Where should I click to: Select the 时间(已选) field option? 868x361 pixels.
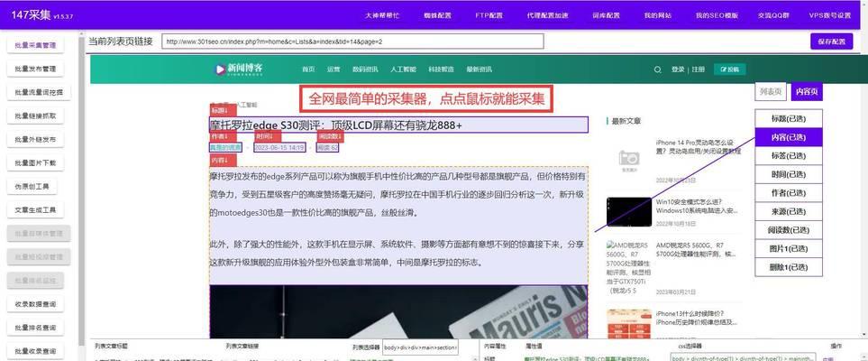[x=789, y=174]
